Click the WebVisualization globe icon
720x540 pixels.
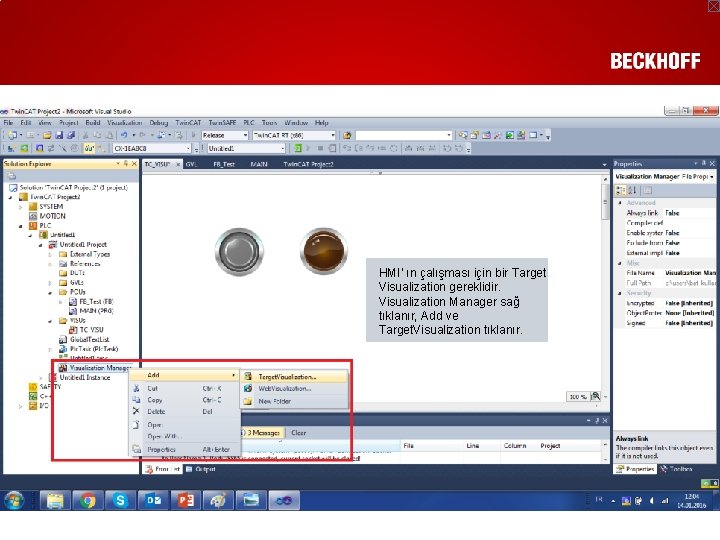point(248,388)
